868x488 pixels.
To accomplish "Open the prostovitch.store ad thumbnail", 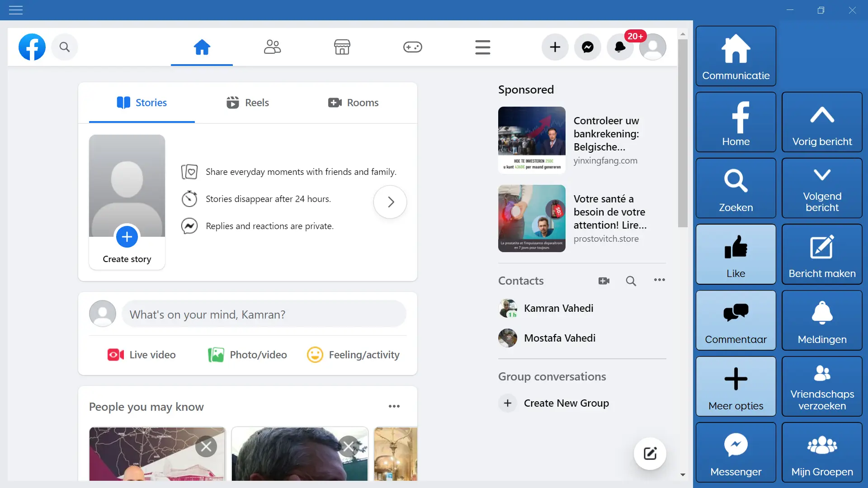I will point(532,218).
